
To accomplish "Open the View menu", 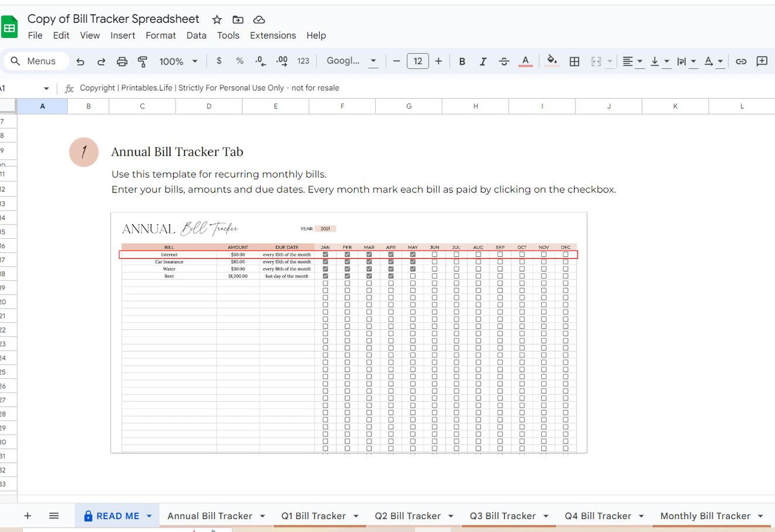I will tap(90, 36).
